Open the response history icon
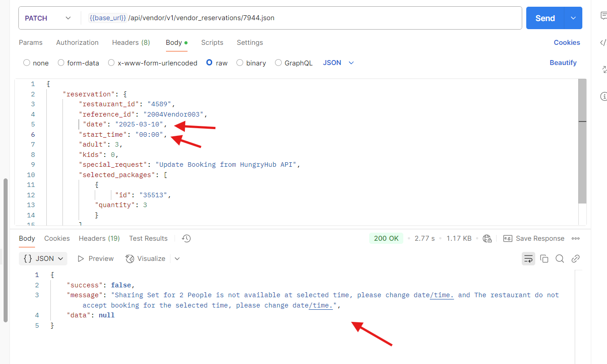This screenshot has width=607, height=364. 187,238
